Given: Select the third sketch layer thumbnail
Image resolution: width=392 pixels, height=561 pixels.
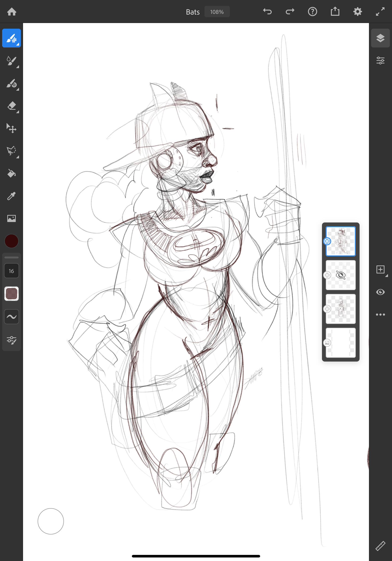Looking at the screenshot, I should pos(341,309).
